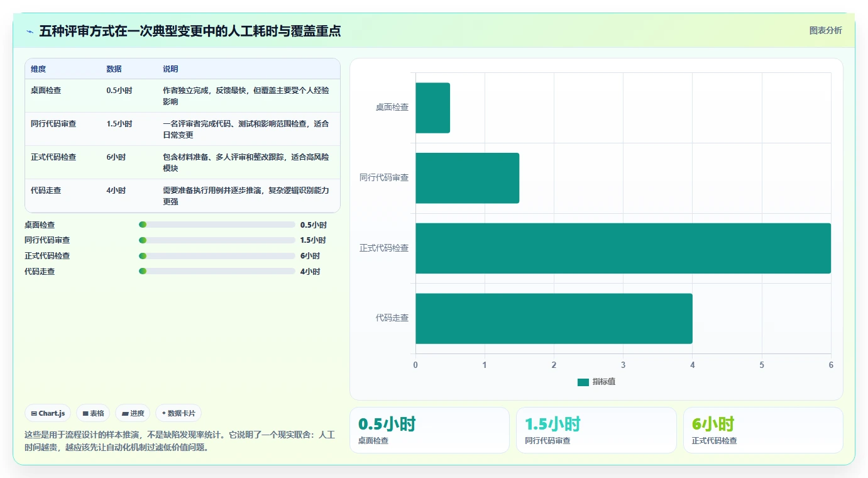Click the 6小时 value beside progress bar

coord(310,256)
